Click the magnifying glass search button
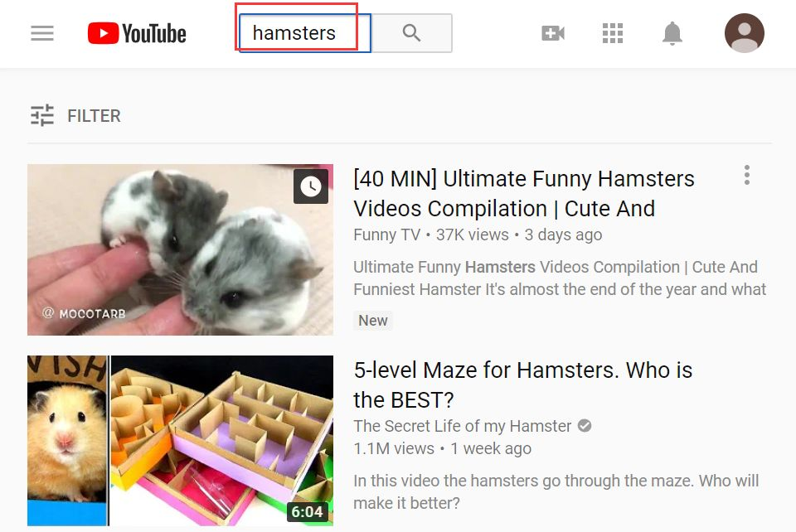Viewport: 796px width, 532px height. pos(412,33)
